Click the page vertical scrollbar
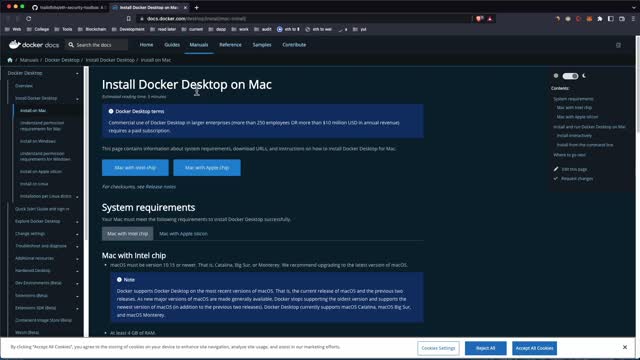 click(638, 186)
